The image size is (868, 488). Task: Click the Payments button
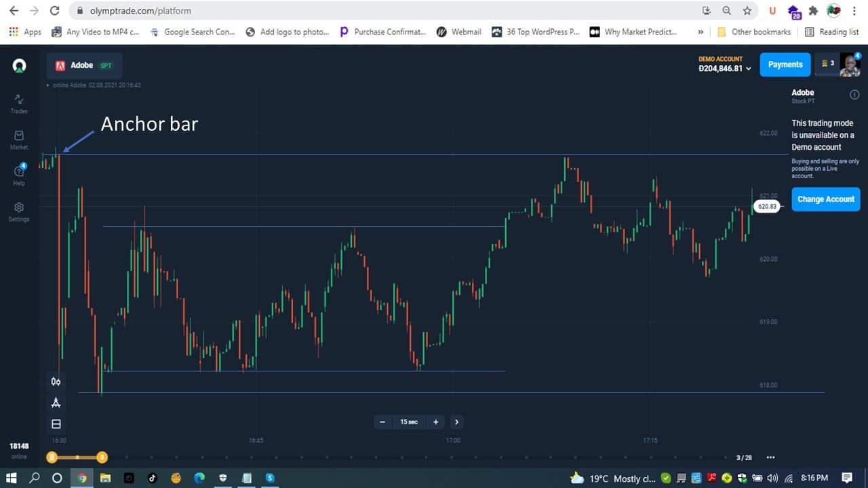(785, 64)
